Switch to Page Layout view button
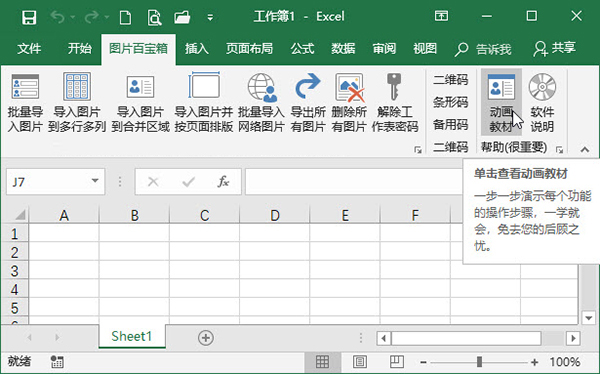This screenshot has height=374, width=600. point(359,361)
